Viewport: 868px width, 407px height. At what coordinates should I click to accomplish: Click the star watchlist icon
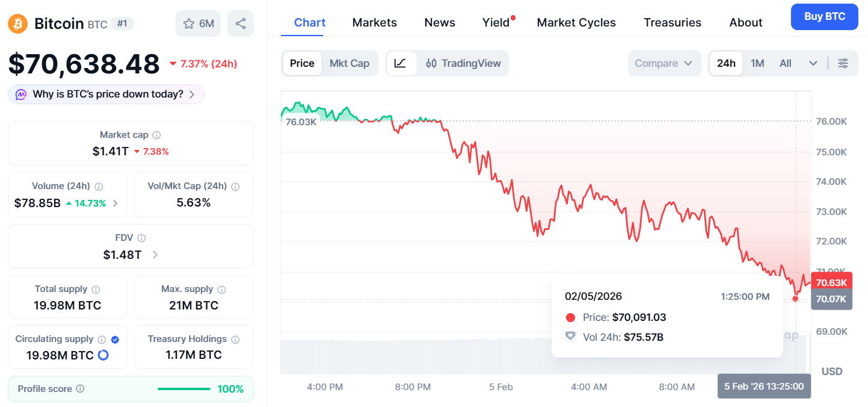pyautogui.click(x=189, y=23)
